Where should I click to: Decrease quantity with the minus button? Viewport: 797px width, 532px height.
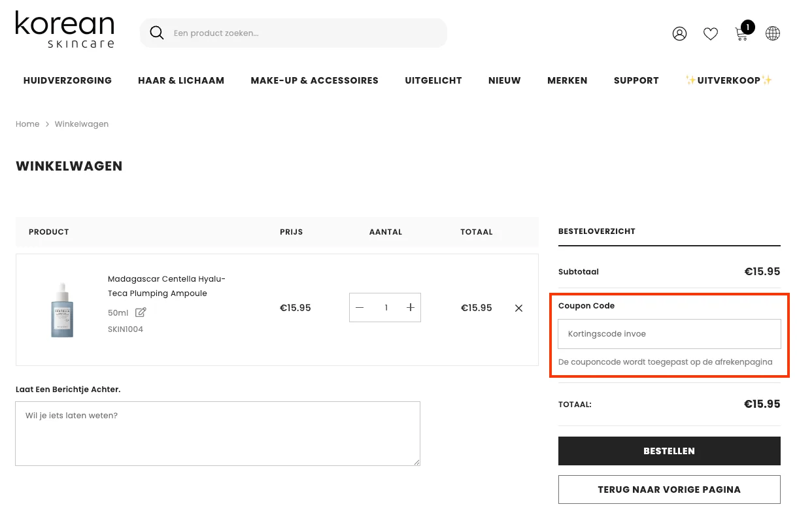360,307
